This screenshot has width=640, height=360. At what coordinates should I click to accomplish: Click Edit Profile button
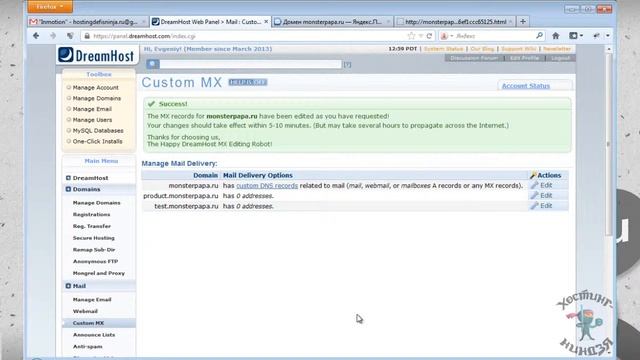pyautogui.click(x=524, y=58)
